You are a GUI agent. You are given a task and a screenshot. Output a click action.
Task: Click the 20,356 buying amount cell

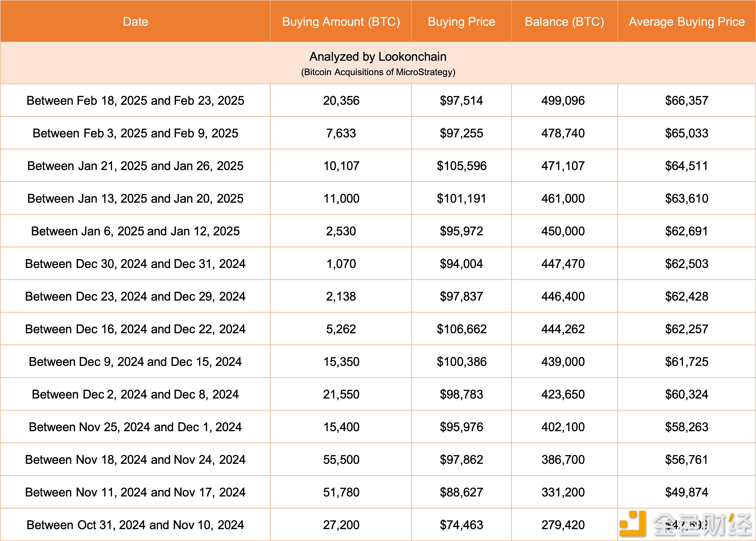(341, 101)
